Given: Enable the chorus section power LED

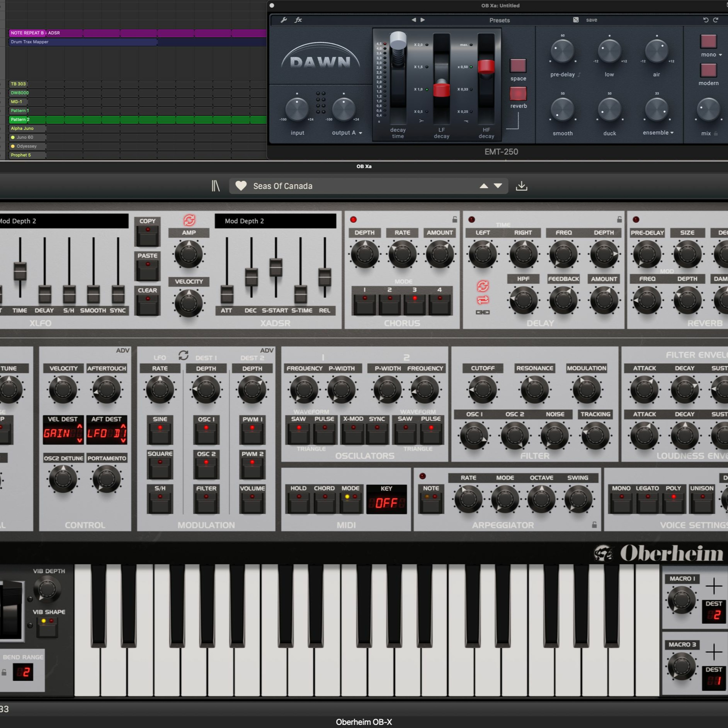Looking at the screenshot, I should pos(353,220).
